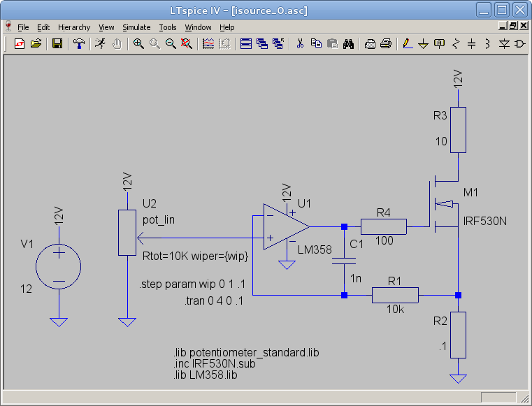Click the Autorange waveform plot icon
Image resolution: width=532 pixels, height=406 pixels.
(208, 44)
